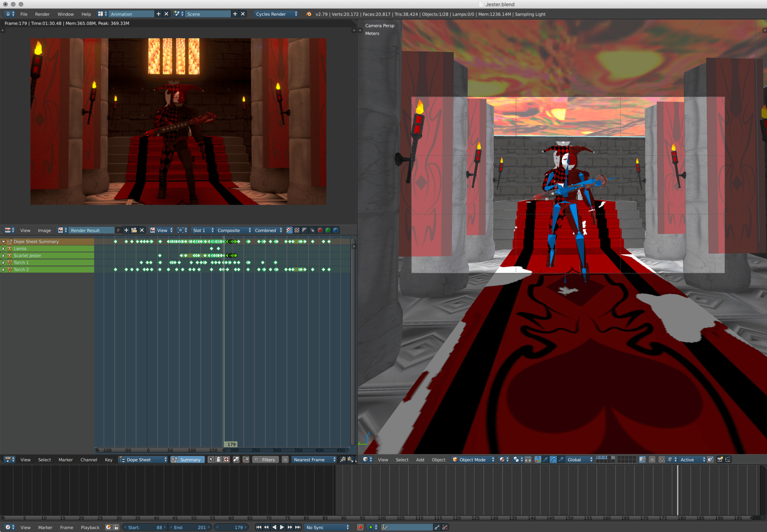Click the open image folder icon
Image resolution: width=767 pixels, height=532 pixels.
click(134, 230)
